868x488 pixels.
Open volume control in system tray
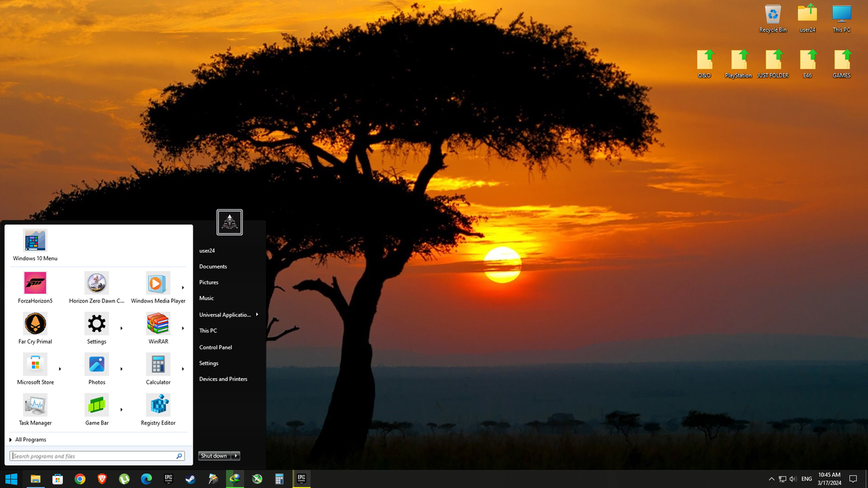tap(793, 479)
